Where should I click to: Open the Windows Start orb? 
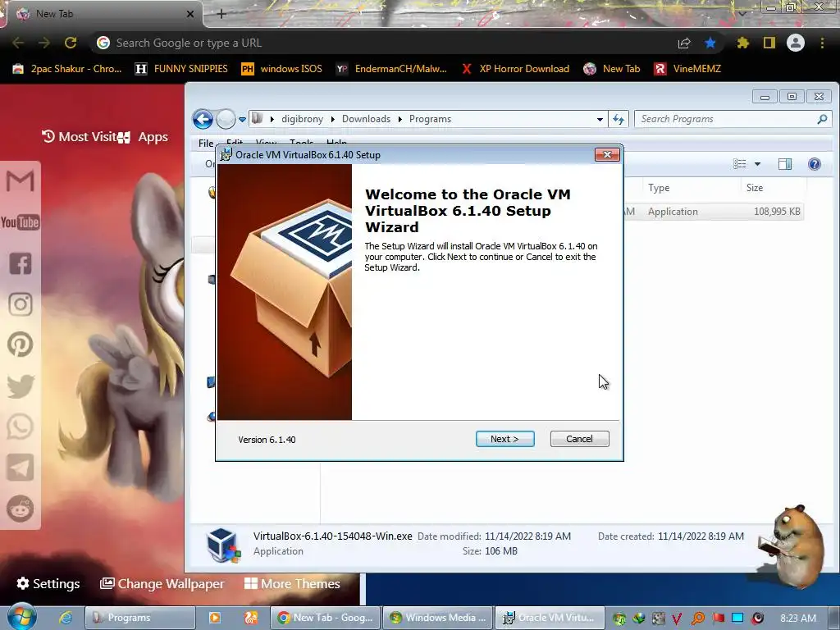(x=21, y=616)
